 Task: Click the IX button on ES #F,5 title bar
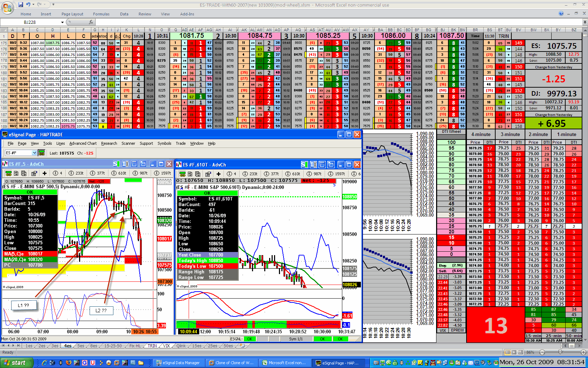(x=125, y=164)
